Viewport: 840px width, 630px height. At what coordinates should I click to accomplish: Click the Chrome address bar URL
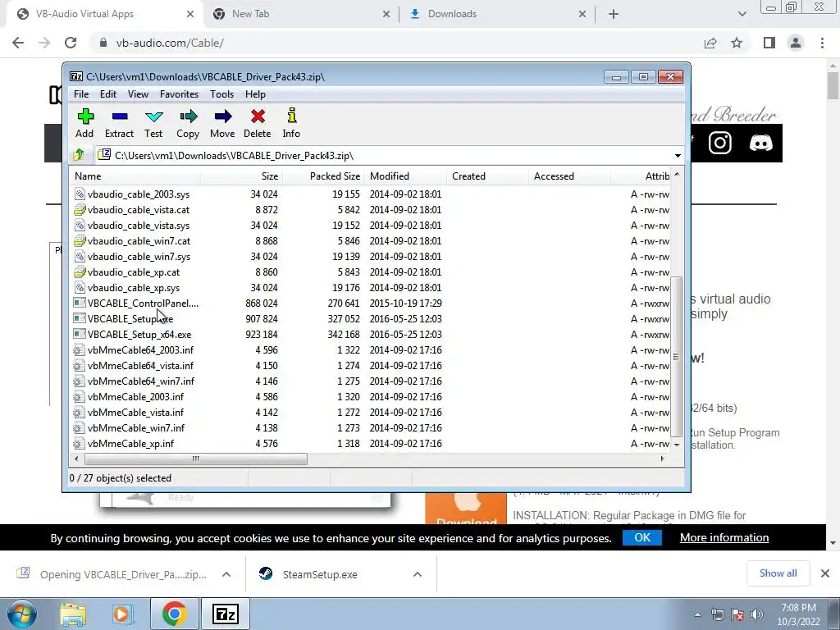(170, 43)
